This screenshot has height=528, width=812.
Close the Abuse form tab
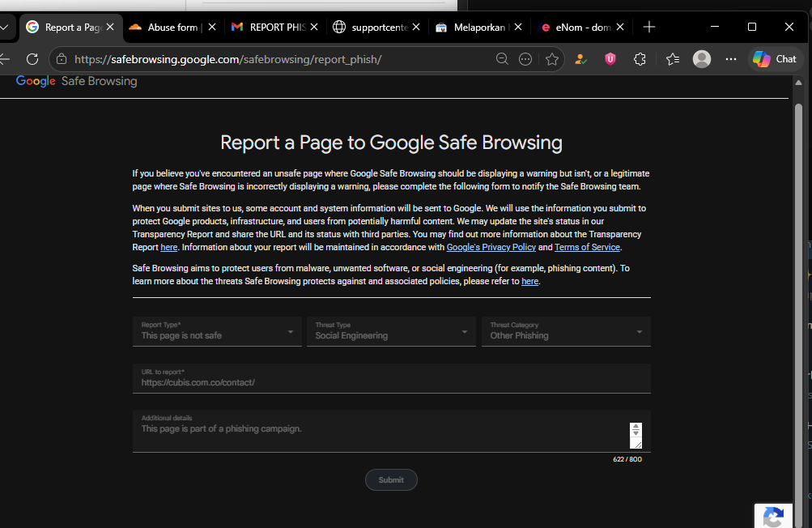pos(212,27)
